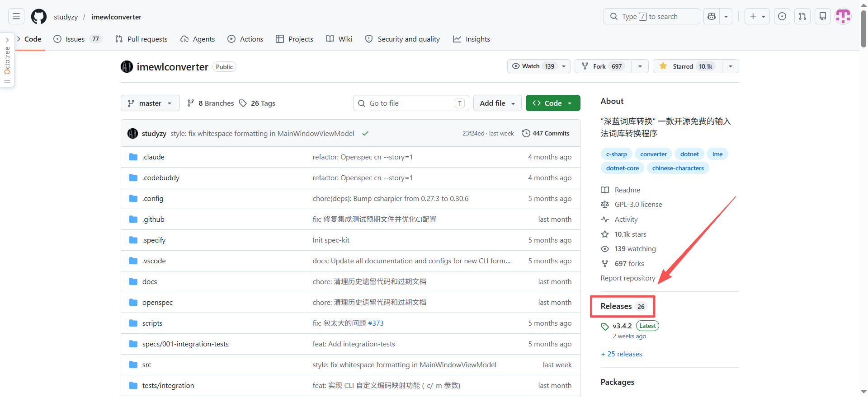This screenshot has height=397, width=868.
Task: View commit check status checkmark
Action: [x=365, y=134]
